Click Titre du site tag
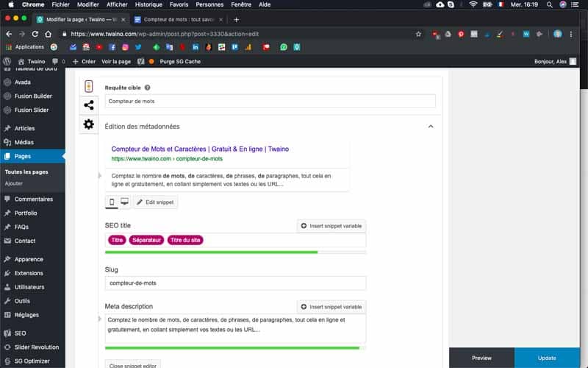Image resolution: width=588 pixels, height=368 pixels. pos(185,240)
